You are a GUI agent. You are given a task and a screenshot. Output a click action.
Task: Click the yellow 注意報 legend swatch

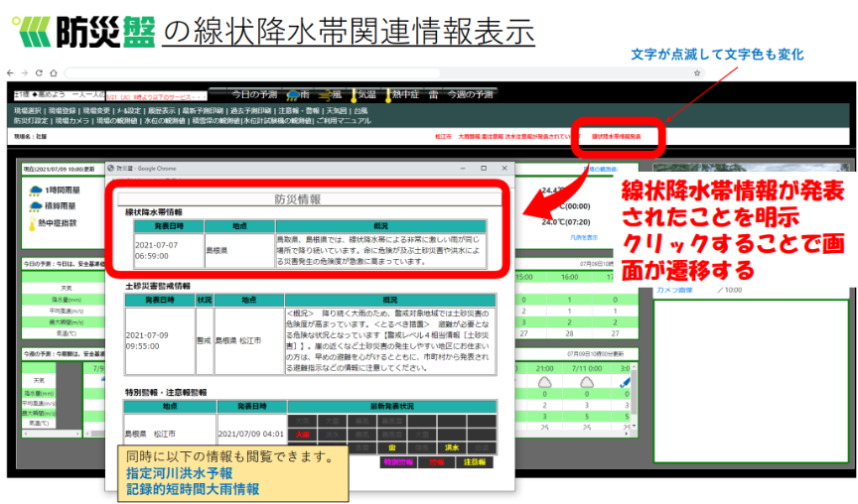(x=475, y=462)
